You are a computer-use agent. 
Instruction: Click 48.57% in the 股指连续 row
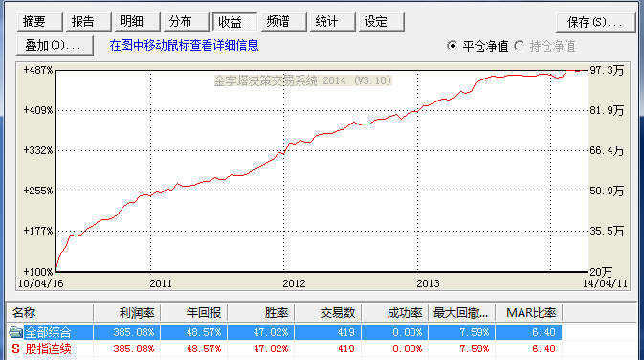[203, 349]
